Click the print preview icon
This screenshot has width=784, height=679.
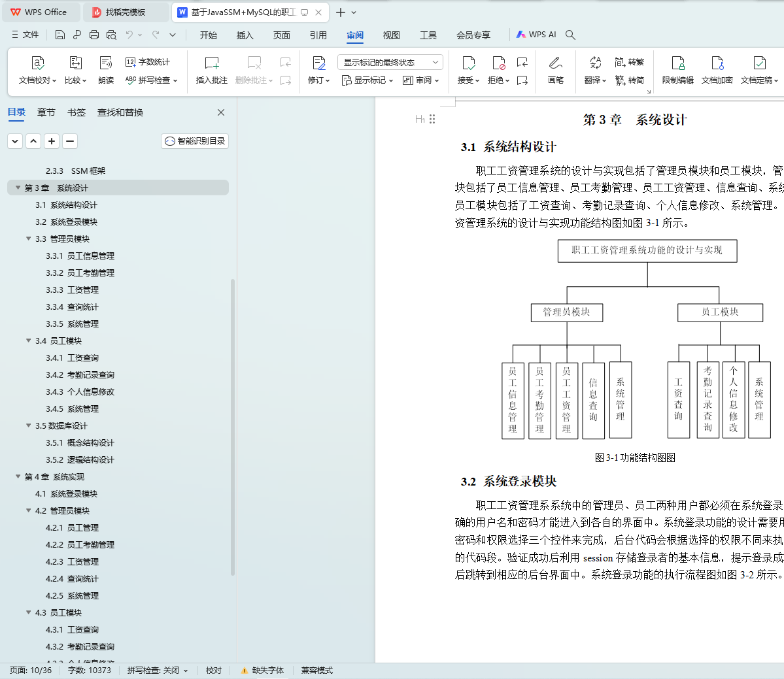pos(111,35)
